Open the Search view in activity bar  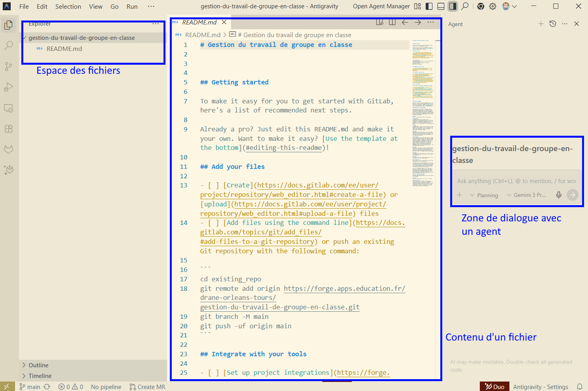tap(8, 46)
